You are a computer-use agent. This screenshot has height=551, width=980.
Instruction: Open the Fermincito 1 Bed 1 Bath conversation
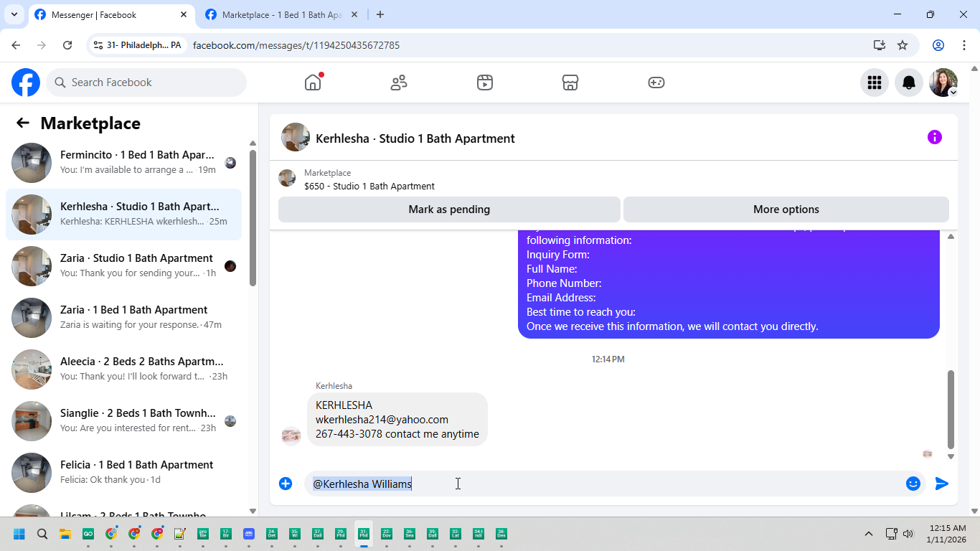[x=123, y=163]
